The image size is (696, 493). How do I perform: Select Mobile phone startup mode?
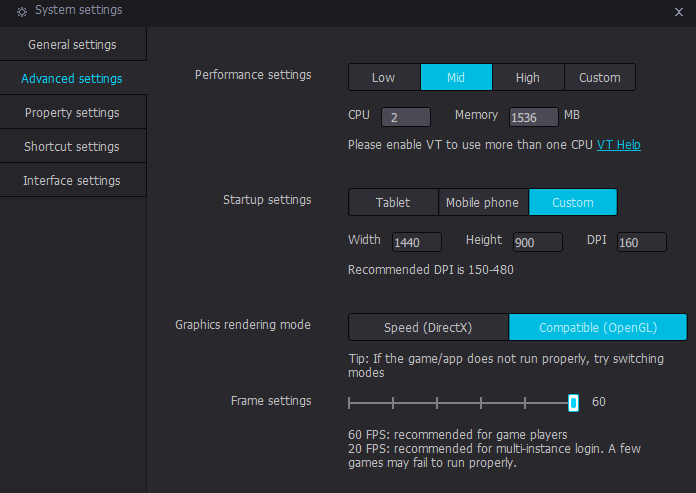pyautogui.click(x=483, y=203)
